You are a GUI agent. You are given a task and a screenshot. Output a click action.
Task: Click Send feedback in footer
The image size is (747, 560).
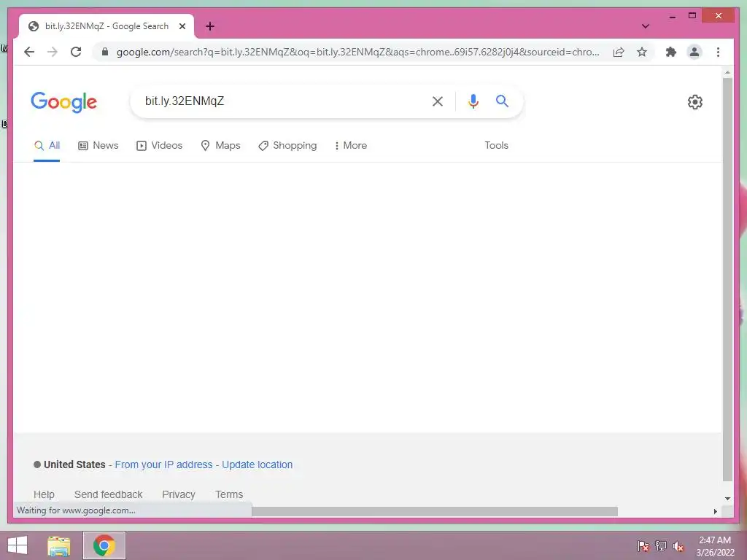108,494
